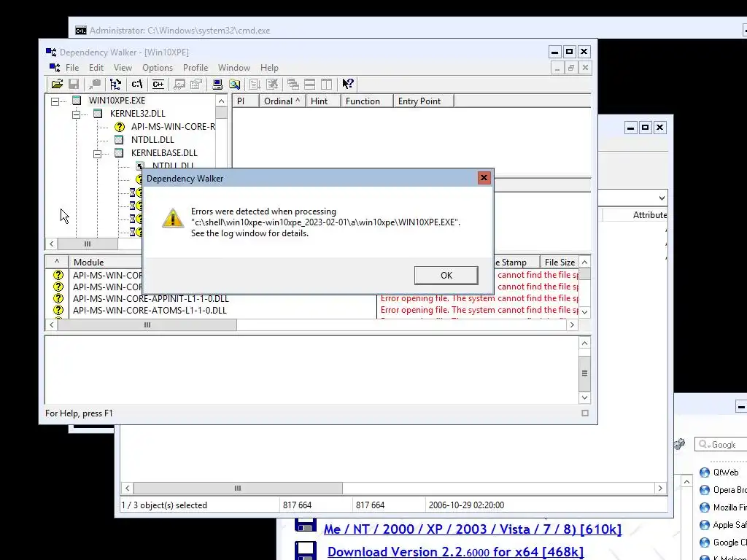Click the down arrow of the log pane scrollbar
The width and height of the screenshot is (747, 560).
tap(584, 397)
